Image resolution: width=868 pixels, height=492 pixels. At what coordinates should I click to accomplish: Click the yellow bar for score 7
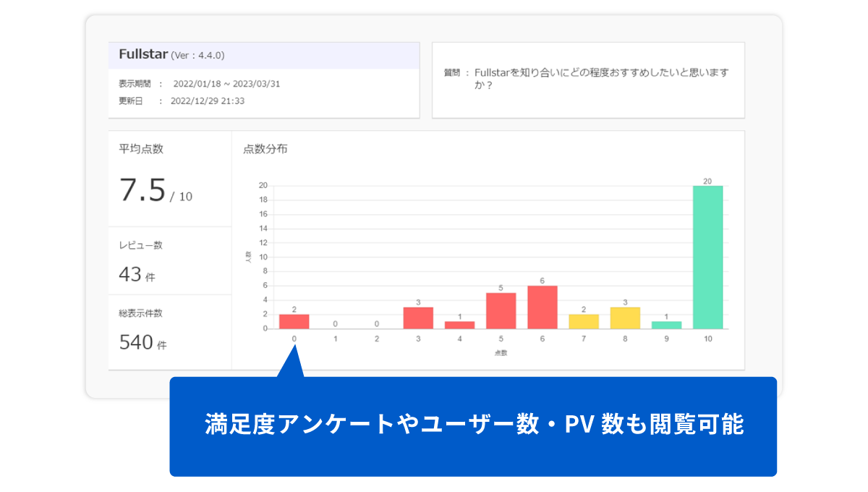(x=584, y=321)
